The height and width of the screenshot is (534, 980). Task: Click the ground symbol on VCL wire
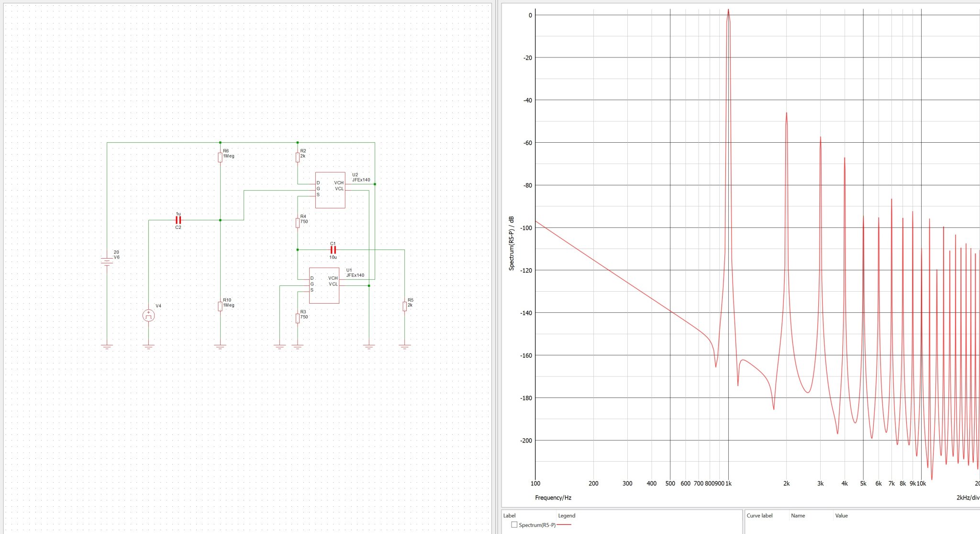(369, 347)
